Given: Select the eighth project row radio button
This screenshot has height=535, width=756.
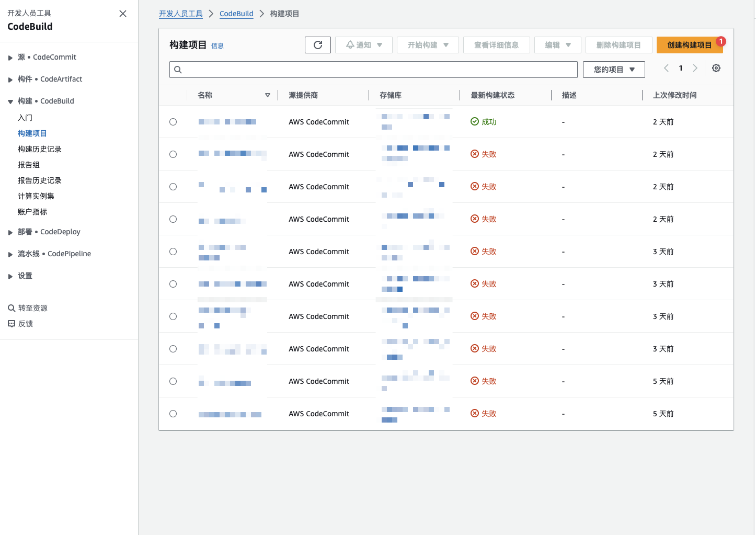Looking at the screenshot, I should (173, 349).
